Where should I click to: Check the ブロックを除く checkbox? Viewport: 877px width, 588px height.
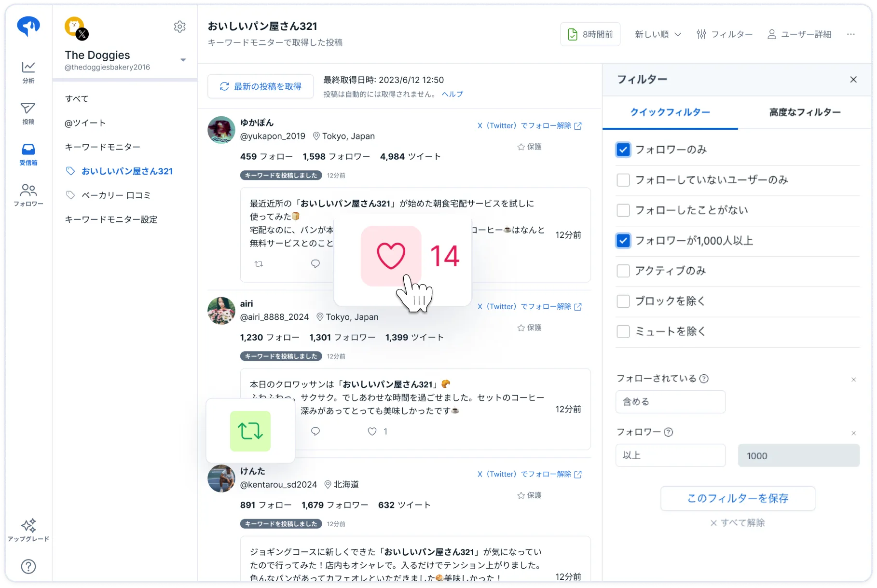pyautogui.click(x=623, y=301)
